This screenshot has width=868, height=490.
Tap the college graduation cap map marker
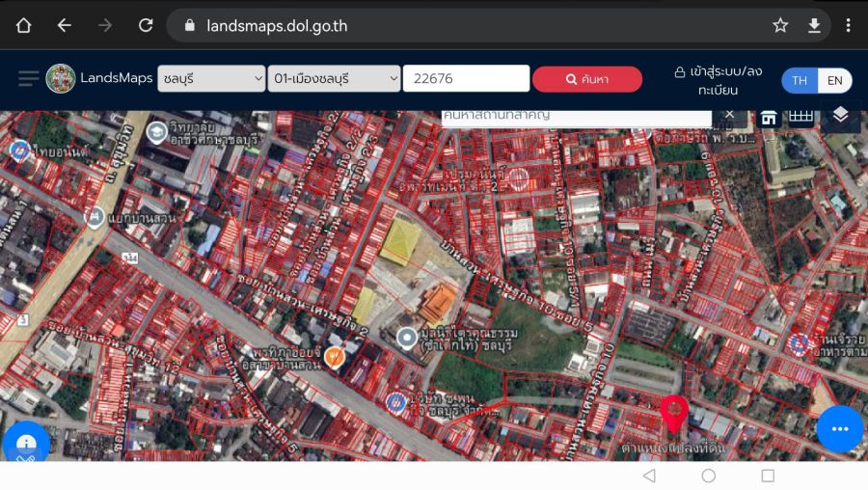point(157,130)
